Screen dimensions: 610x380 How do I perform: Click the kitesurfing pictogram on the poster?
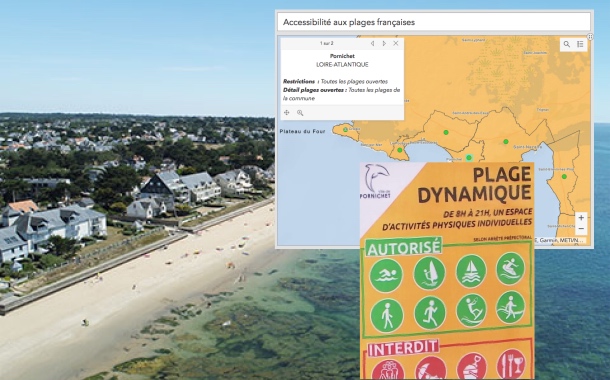[471, 310]
